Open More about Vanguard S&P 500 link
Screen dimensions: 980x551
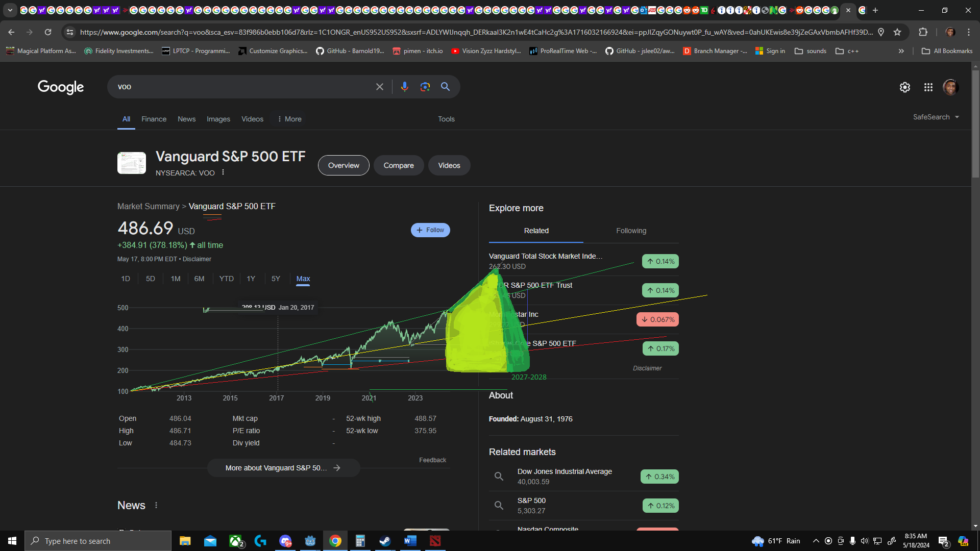283,468
